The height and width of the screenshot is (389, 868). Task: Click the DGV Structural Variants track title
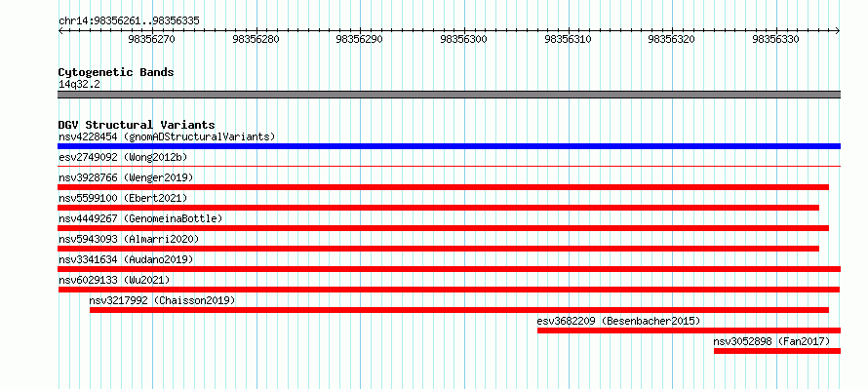coord(137,125)
